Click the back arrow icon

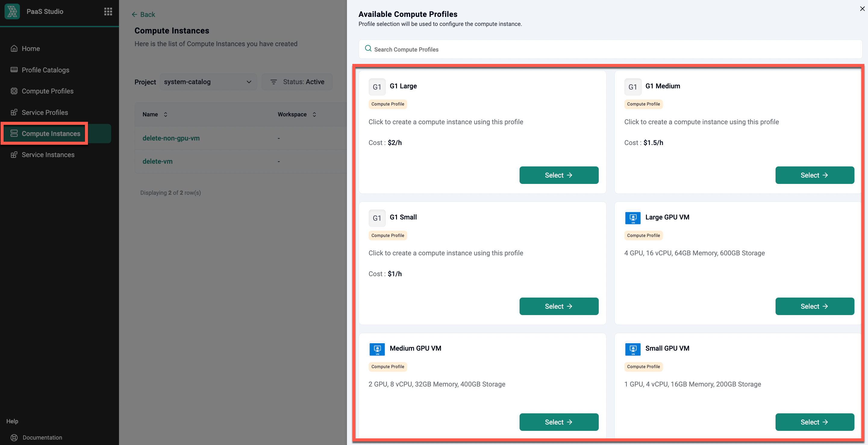pos(134,14)
